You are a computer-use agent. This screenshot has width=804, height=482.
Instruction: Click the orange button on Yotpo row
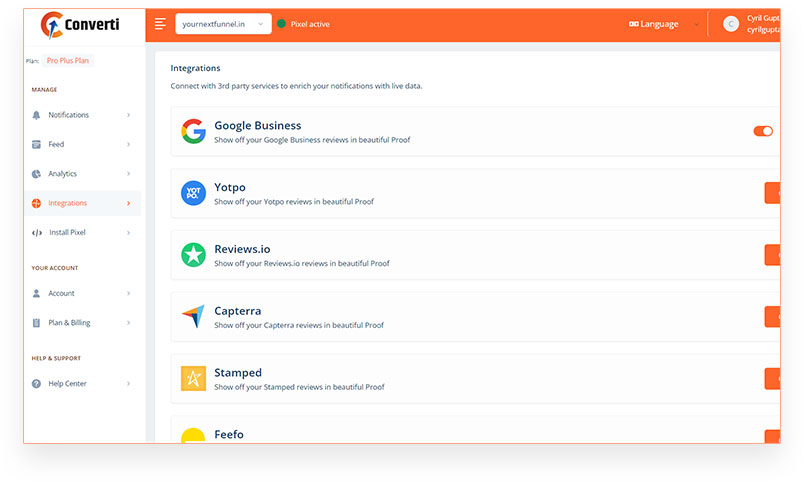coord(772,193)
